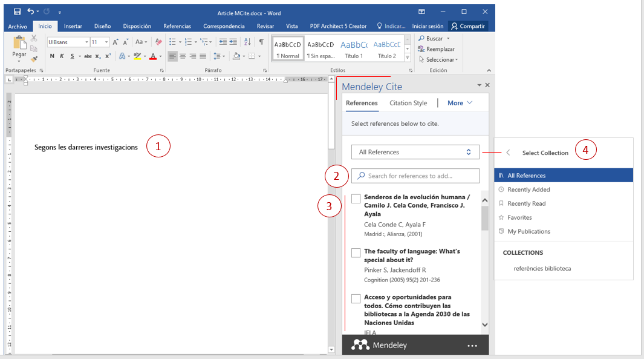Open the Archivo menu
This screenshot has width=644, height=359.
[18, 26]
